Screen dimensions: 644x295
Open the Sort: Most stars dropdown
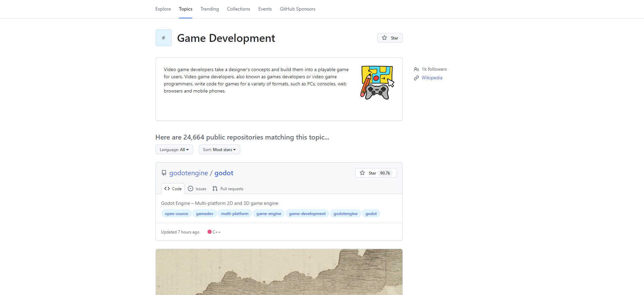tap(219, 149)
